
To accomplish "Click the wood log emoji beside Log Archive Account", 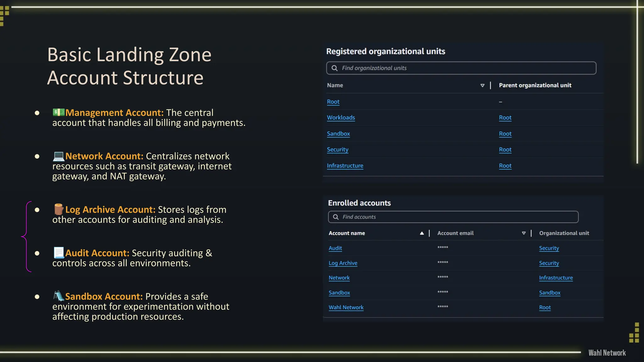I will (x=58, y=209).
